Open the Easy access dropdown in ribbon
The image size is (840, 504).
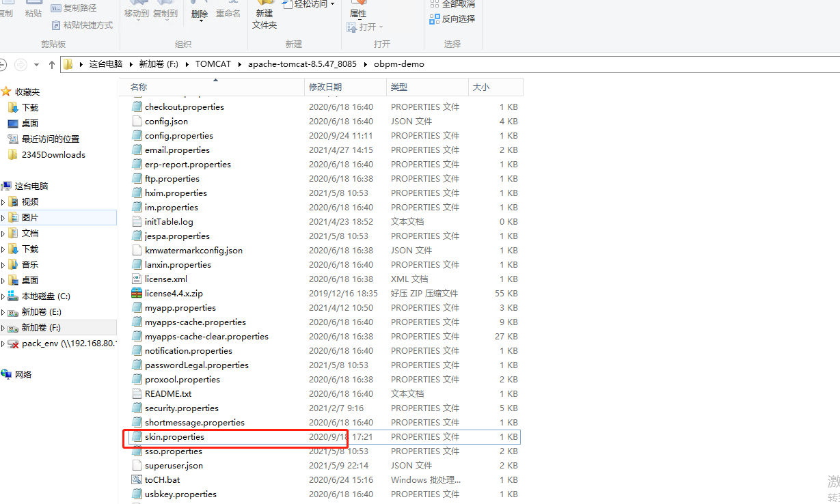[x=333, y=4]
